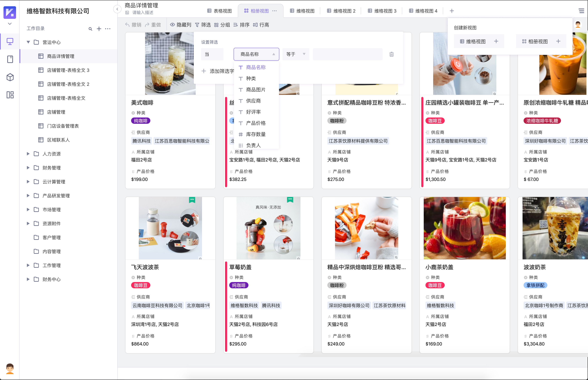Click the search icon in 工作目录
Image resolution: width=588 pixels, height=380 pixels.
click(90, 29)
